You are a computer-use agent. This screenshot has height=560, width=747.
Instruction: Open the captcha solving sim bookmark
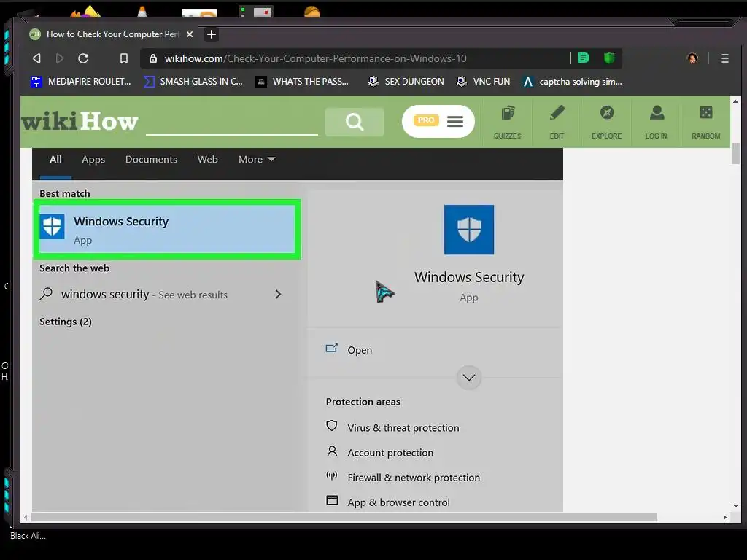572,82
